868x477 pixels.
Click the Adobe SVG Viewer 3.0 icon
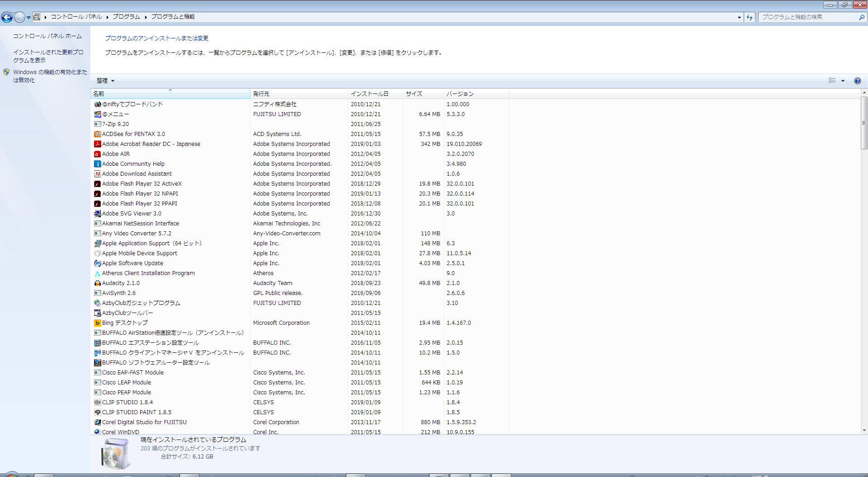pos(97,214)
